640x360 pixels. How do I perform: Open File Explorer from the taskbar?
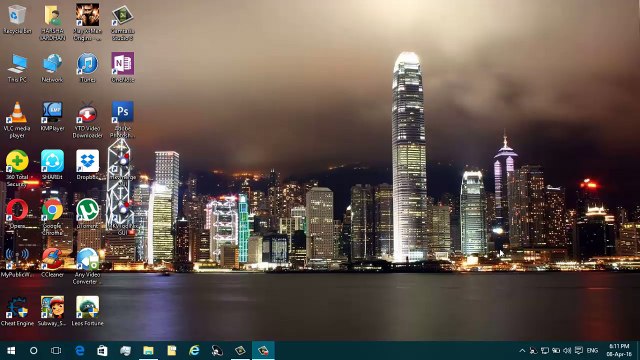[x=148, y=351]
